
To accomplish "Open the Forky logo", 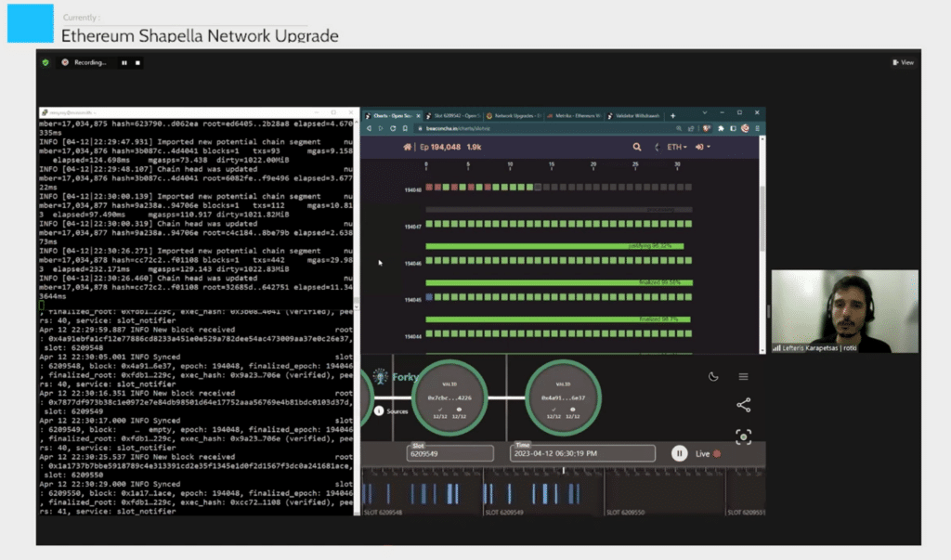I will click(397, 377).
